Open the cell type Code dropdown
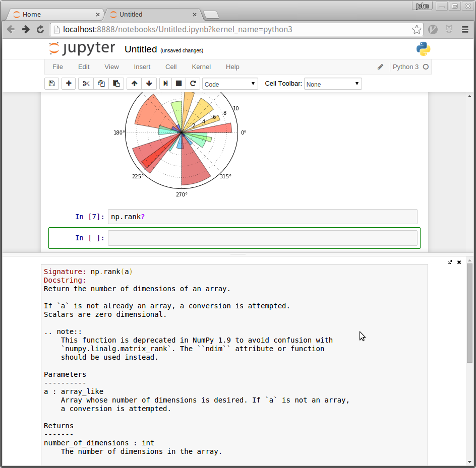This screenshot has width=476, height=468. 230,84
